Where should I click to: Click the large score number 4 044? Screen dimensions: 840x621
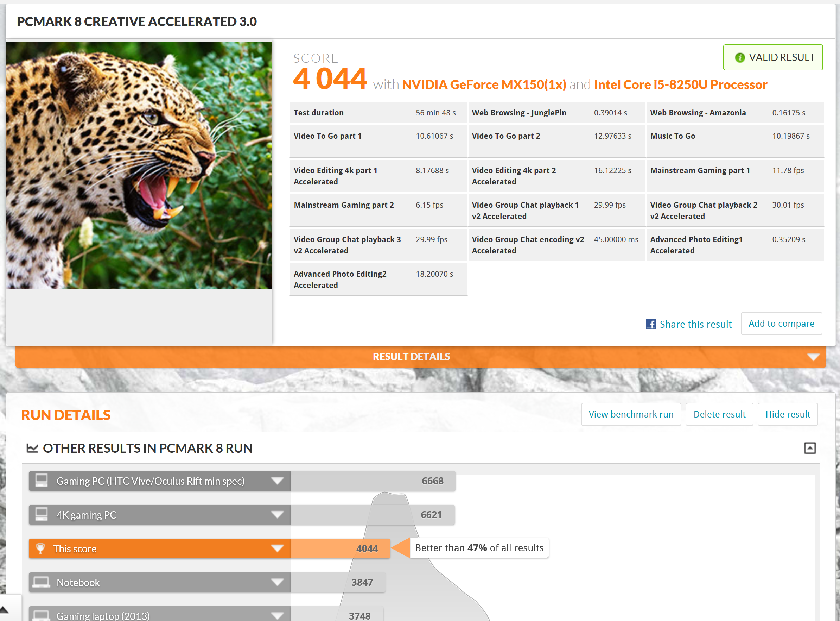pos(330,79)
